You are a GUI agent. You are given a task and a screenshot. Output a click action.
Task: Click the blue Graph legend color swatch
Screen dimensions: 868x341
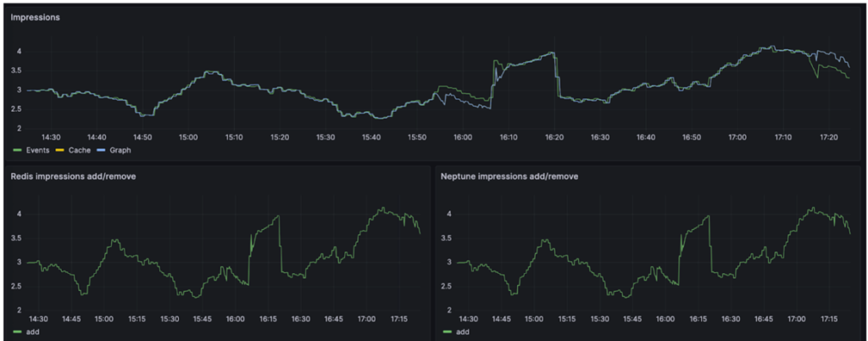coord(102,150)
